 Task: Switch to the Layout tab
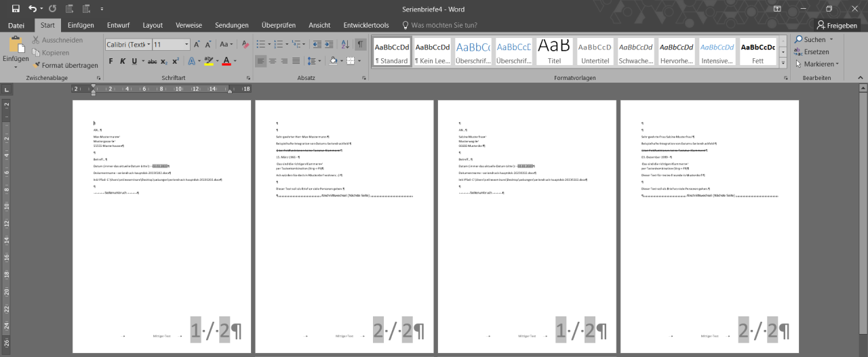(153, 25)
